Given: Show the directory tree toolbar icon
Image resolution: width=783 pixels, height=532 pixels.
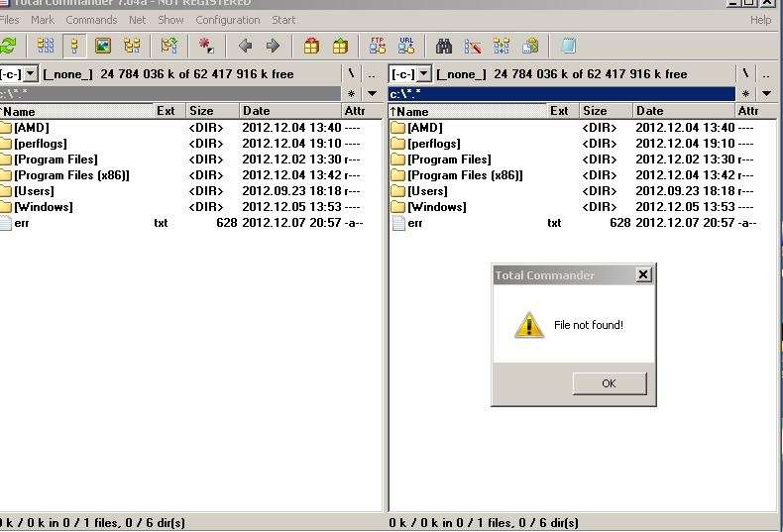Looking at the screenshot, I should 133,47.
